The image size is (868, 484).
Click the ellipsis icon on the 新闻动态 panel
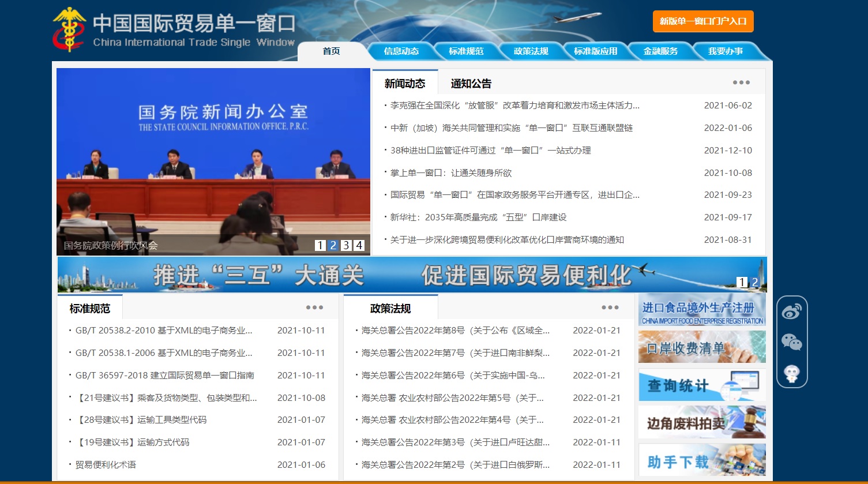tap(741, 82)
